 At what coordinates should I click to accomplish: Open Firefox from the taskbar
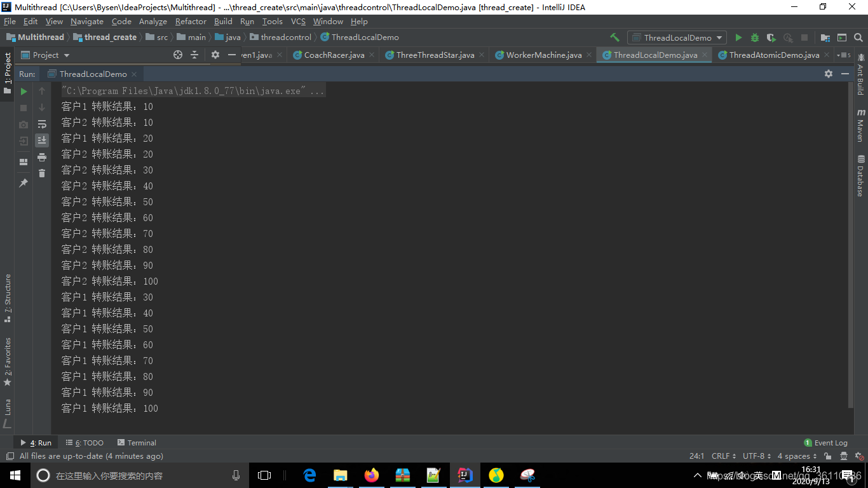371,475
